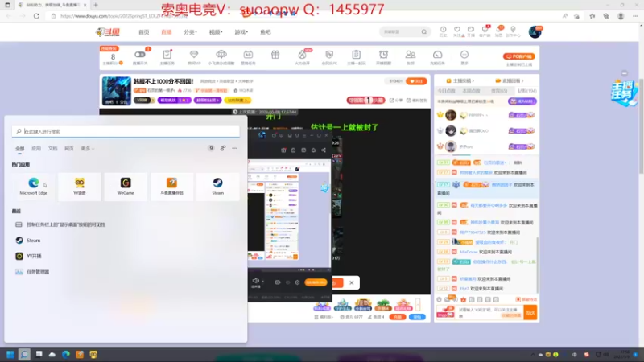Expand 主播投稿 header link
The height and width of the screenshot is (362, 644).
tap(460, 81)
